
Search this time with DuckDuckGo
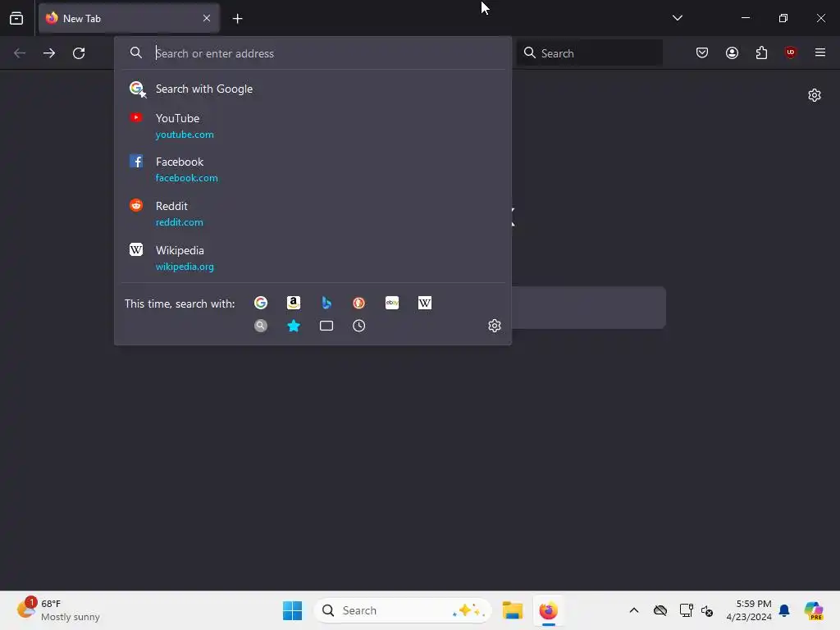(359, 303)
